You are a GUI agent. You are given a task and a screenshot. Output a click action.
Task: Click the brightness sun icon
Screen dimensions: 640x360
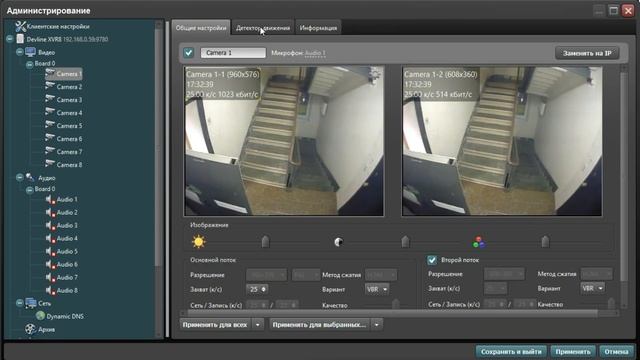pos(198,242)
